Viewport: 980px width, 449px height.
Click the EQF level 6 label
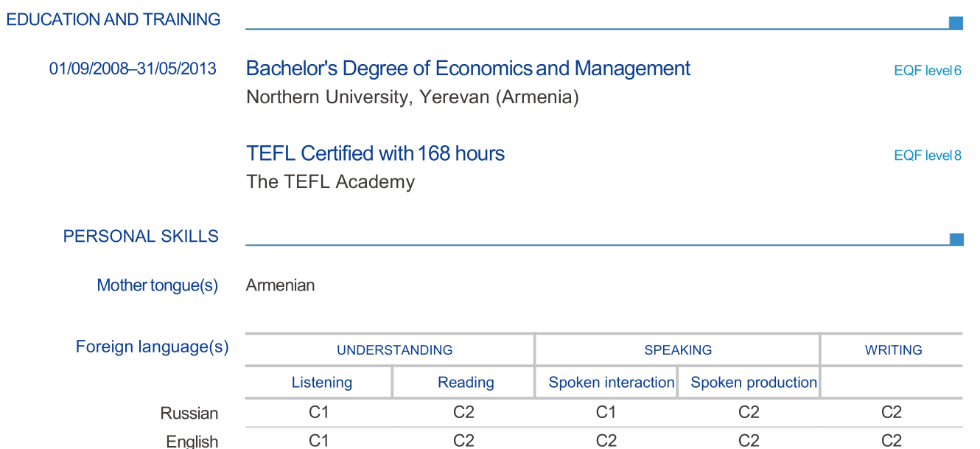927,72
